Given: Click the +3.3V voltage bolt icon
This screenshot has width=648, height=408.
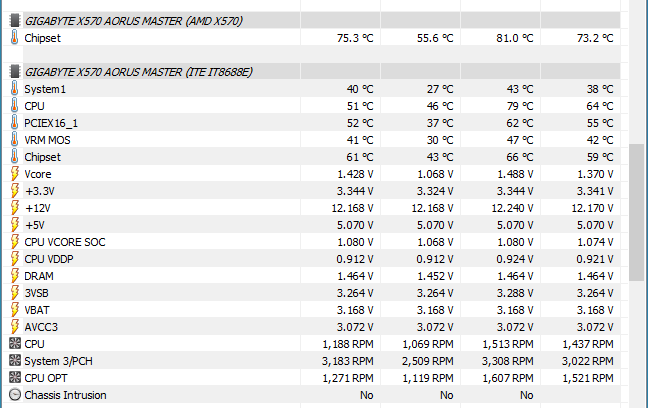Looking at the screenshot, I should click(14, 191).
